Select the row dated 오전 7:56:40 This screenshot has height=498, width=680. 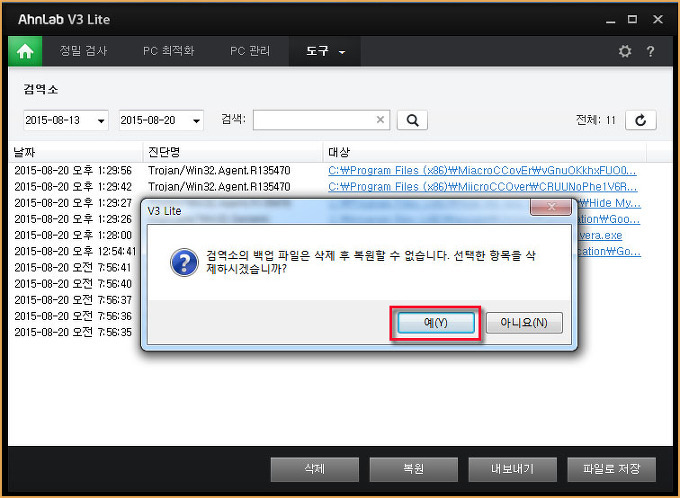pyautogui.click(x=73, y=284)
